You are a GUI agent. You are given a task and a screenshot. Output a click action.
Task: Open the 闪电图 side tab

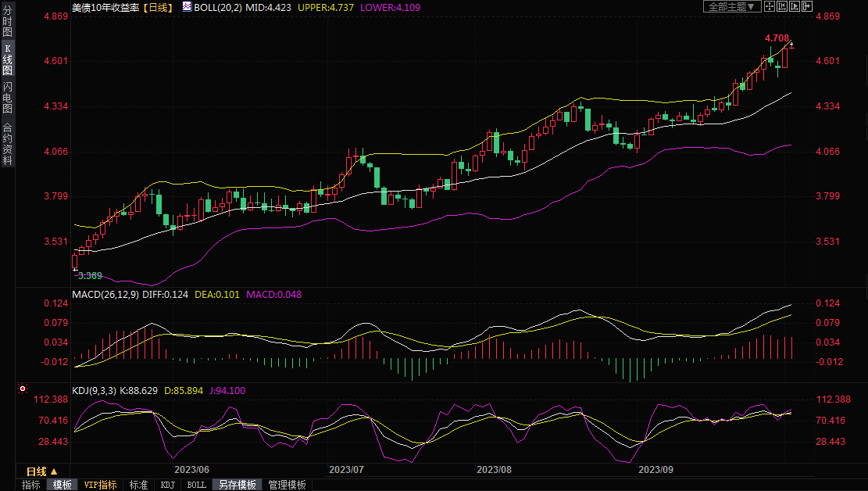(7, 97)
